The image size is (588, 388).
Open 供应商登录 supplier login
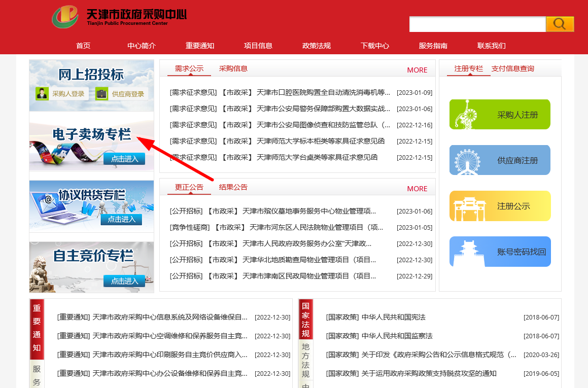(121, 94)
